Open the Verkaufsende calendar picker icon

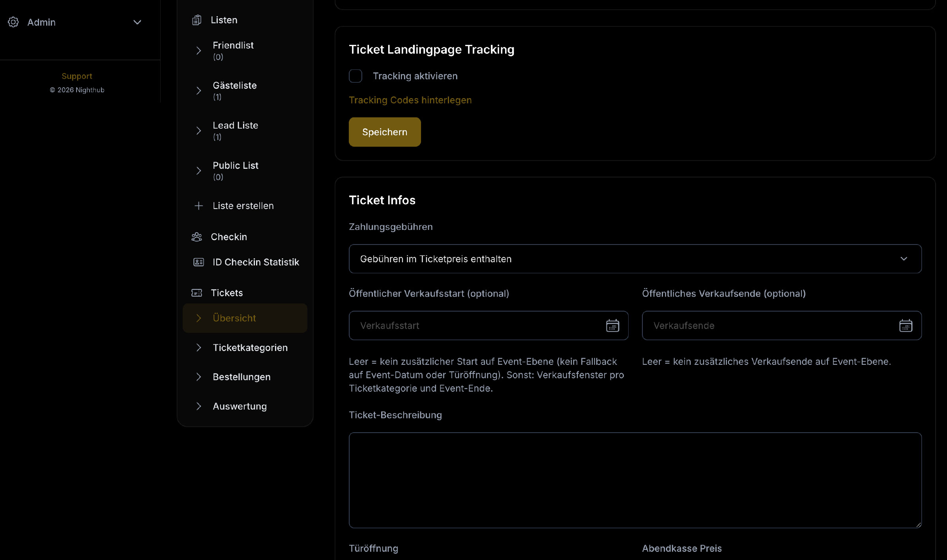906,325
